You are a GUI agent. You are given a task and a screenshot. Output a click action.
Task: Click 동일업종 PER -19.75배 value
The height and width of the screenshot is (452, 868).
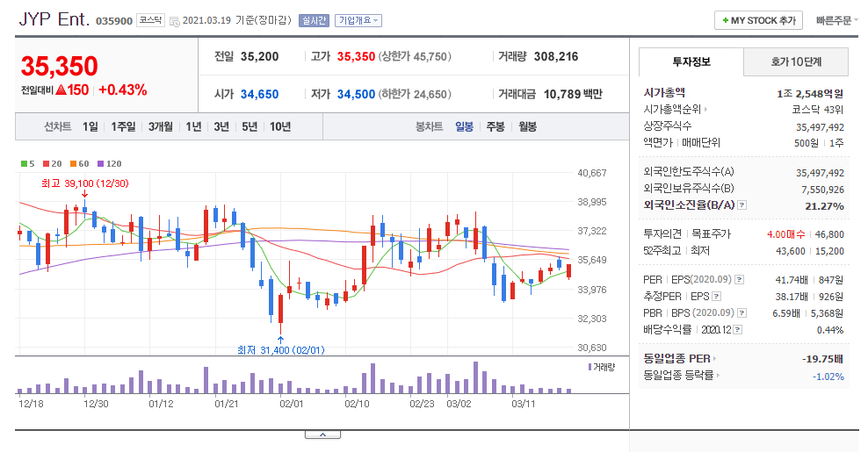coord(822,358)
